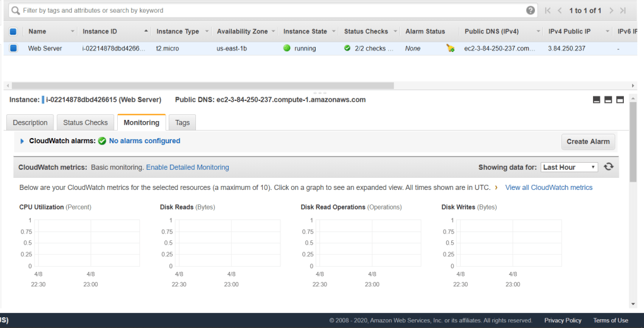Screen dimensions: 644x328
Task: Uncheck the Web Server instance checkbox
Action: (13, 48)
